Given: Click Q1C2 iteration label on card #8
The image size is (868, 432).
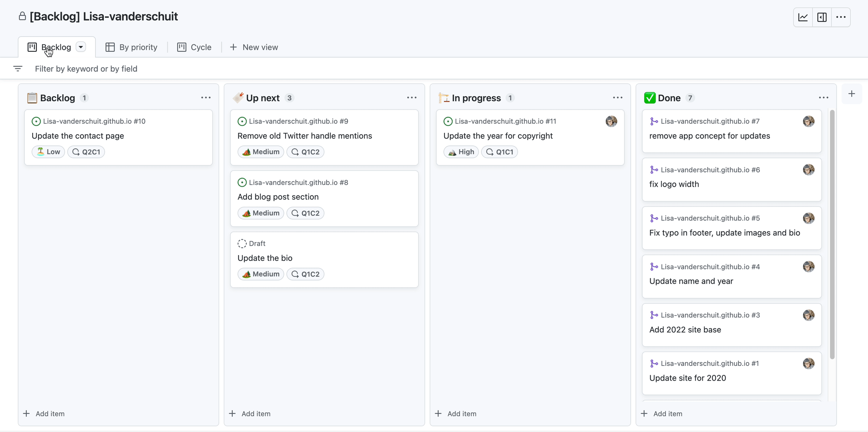Looking at the screenshot, I should pos(305,213).
